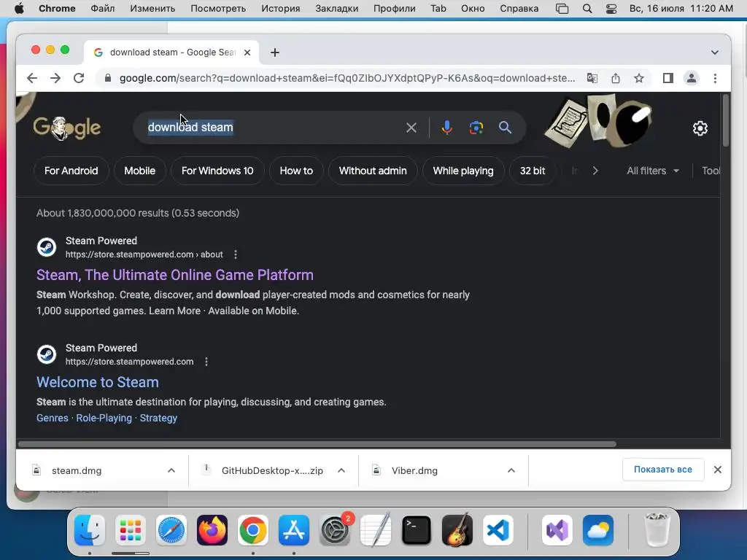
Task: Open the Chrome profile avatar menu
Action: click(x=692, y=78)
